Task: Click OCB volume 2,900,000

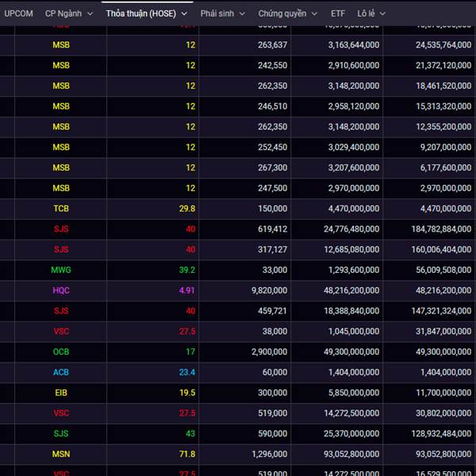Action: 269,351
